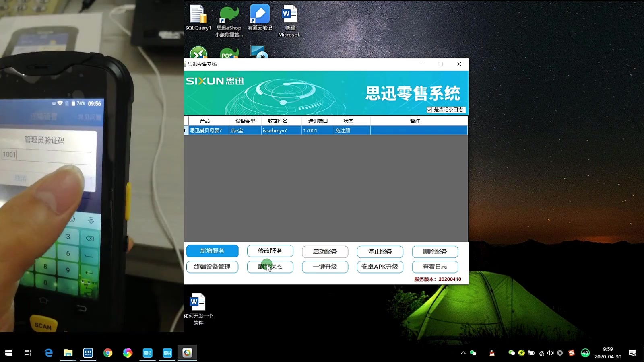Viewport: 644px width, 362px height.
Task: Open the 查看日志 log viewer
Action: [435, 267]
